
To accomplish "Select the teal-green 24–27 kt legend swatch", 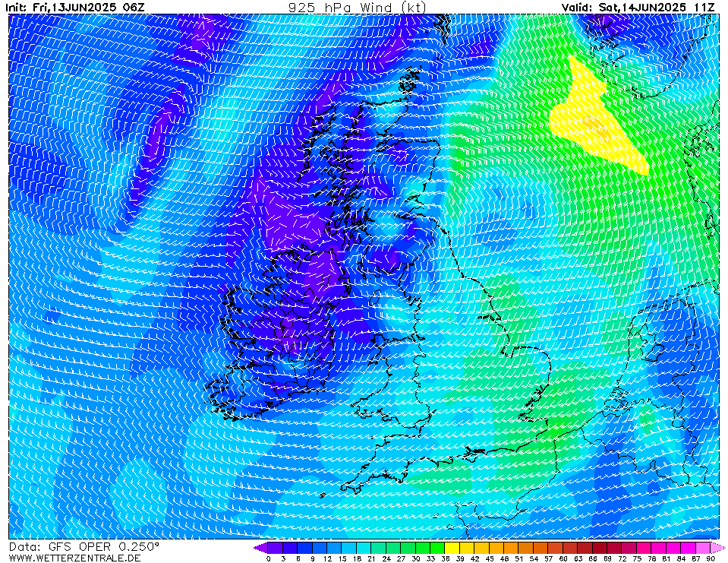I will 393,548.
